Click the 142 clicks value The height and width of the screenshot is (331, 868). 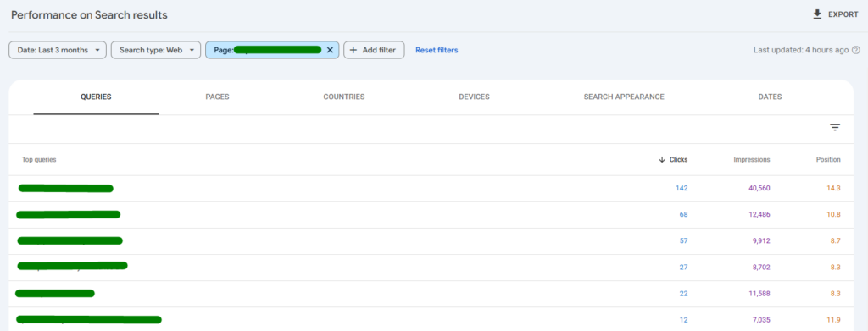tap(682, 188)
